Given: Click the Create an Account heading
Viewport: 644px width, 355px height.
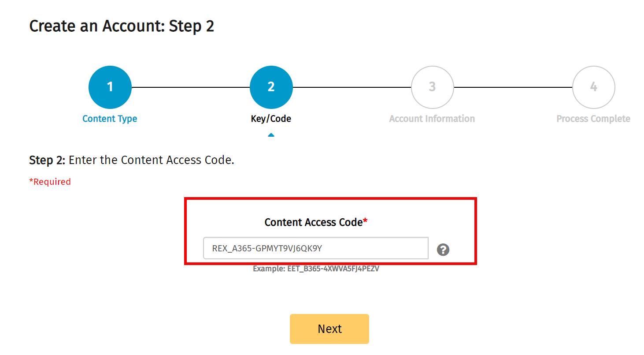Looking at the screenshot, I should 122,26.
